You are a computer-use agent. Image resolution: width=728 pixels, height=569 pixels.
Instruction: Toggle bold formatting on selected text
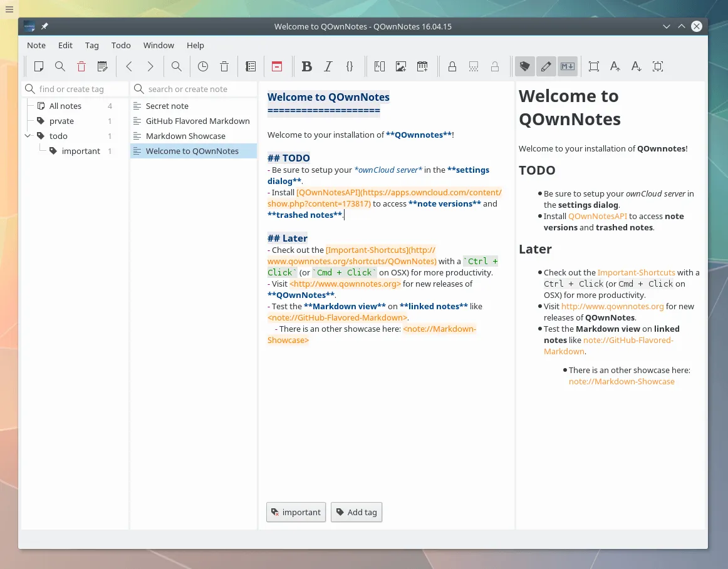point(307,66)
